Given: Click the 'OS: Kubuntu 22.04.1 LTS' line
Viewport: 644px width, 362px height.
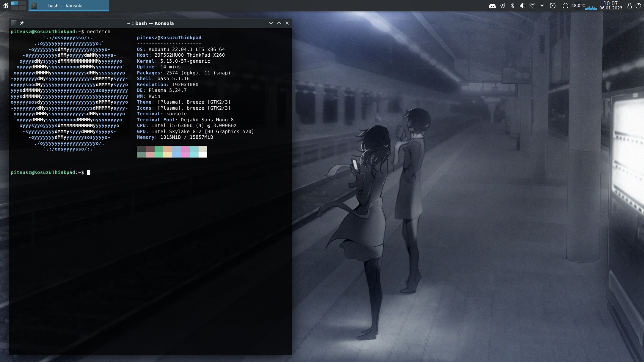Looking at the screenshot, I should pos(181,49).
